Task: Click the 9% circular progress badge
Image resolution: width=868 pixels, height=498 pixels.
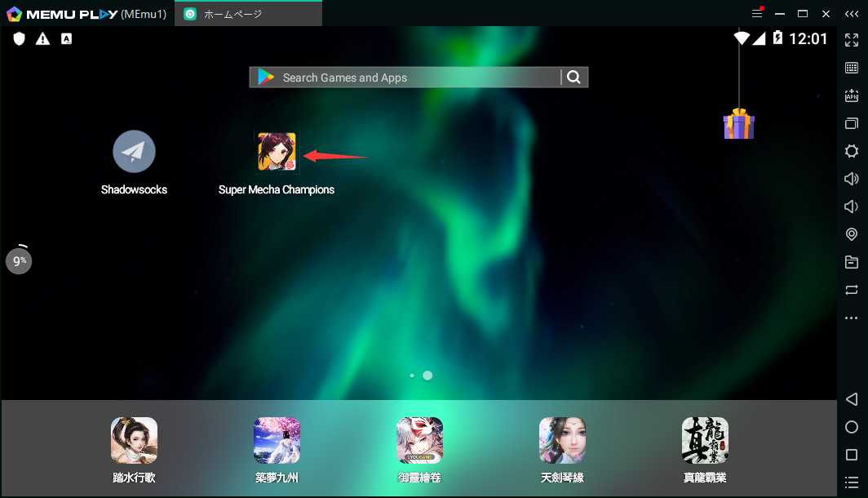Action: pyautogui.click(x=18, y=260)
